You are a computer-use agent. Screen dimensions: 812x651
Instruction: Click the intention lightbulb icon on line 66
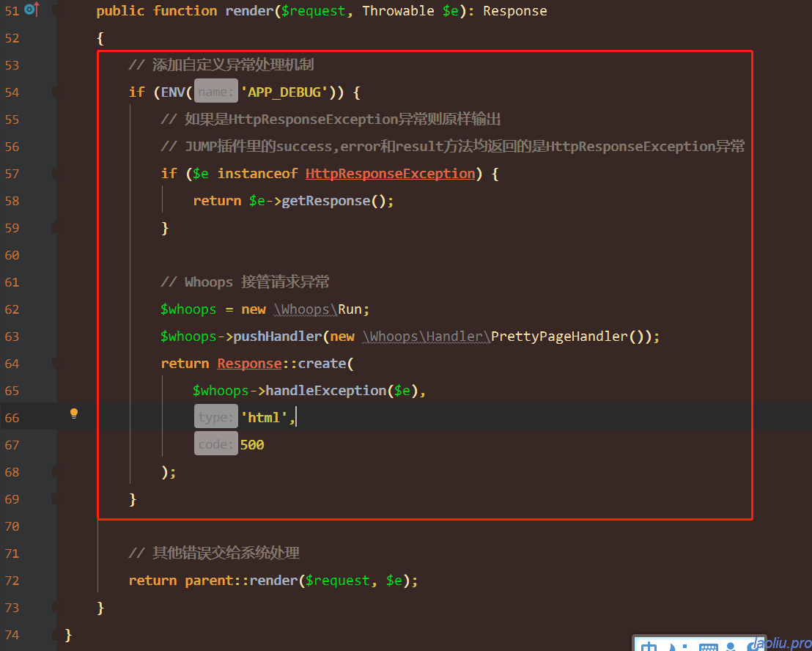click(73, 413)
